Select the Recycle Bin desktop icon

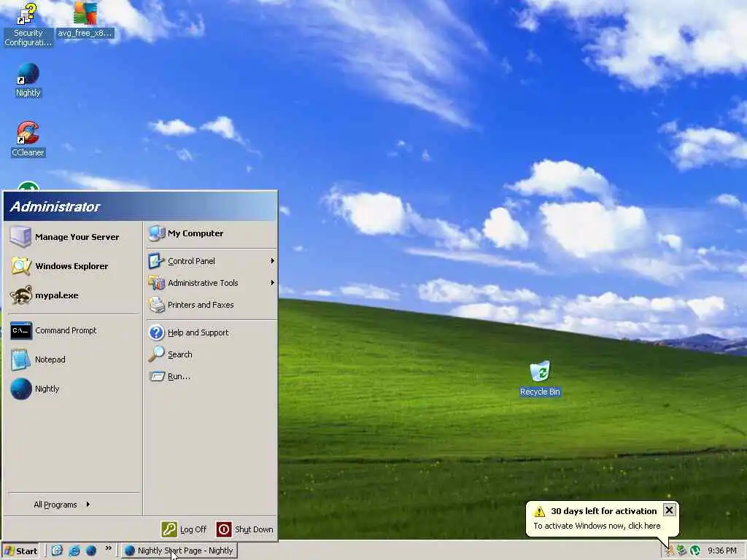coord(540,378)
